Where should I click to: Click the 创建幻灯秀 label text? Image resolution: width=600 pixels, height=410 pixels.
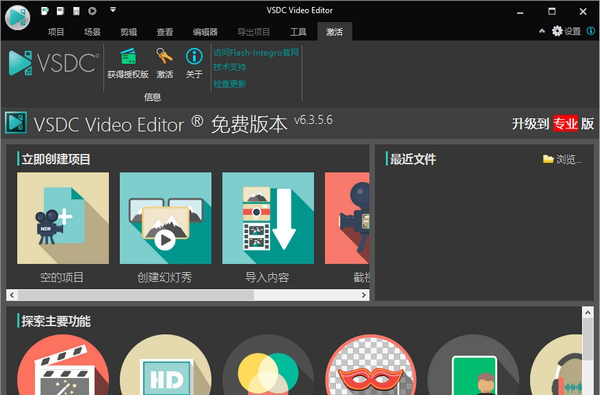(x=165, y=277)
